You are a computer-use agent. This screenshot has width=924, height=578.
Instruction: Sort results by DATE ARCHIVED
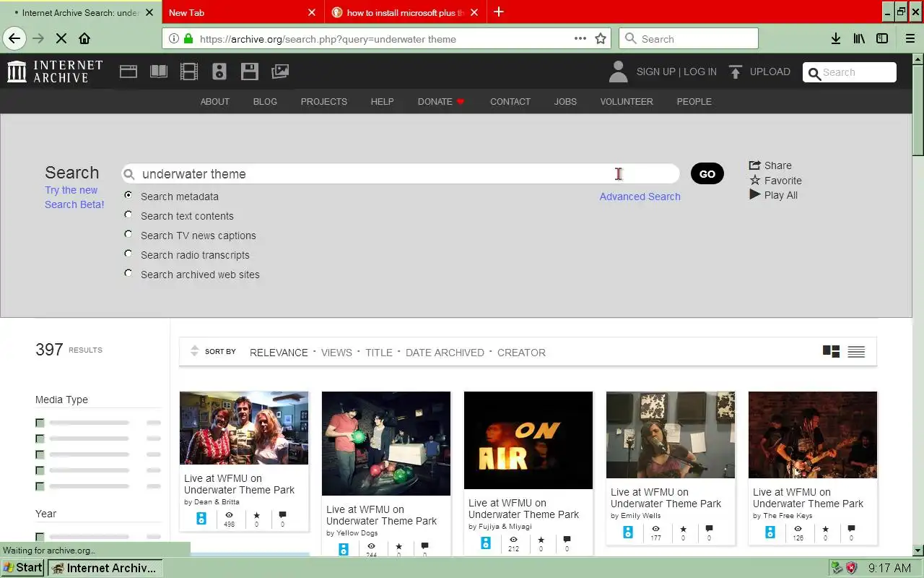(445, 353)
